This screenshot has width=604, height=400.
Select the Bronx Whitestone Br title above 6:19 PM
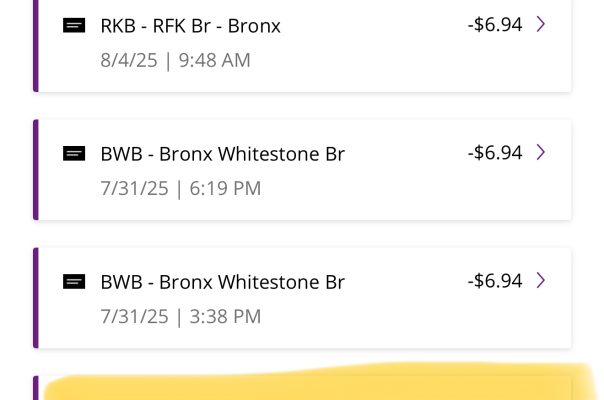222,154
